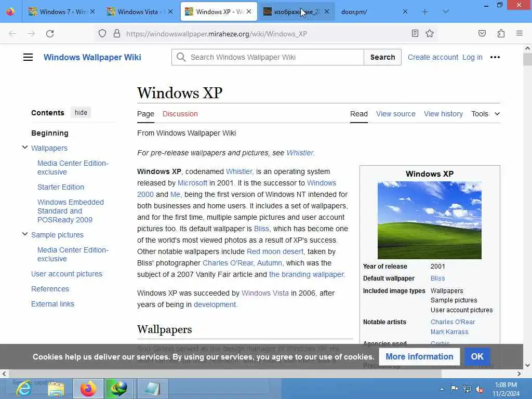Hide the Contents sidebar

pyautogui.click(x=81, y=113)
